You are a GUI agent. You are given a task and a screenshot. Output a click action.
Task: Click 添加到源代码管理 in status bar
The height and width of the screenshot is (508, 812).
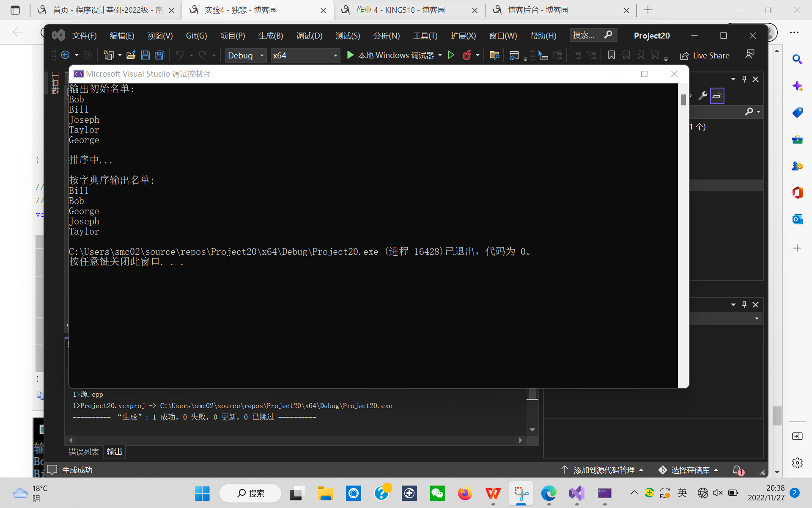point(604,470)
